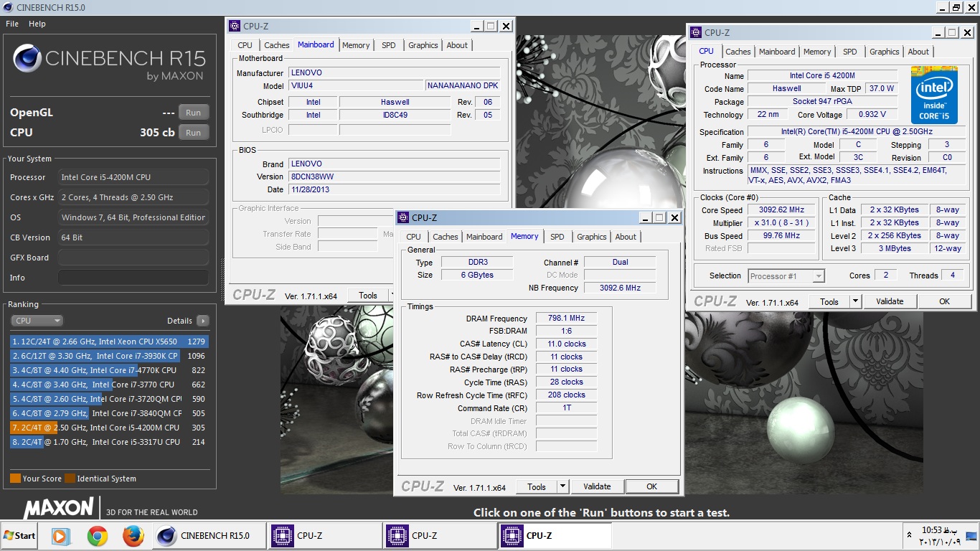Open Mainboard tab in CPU window
This screenshot has height=551, width=980.
click(x=777, y=52)
